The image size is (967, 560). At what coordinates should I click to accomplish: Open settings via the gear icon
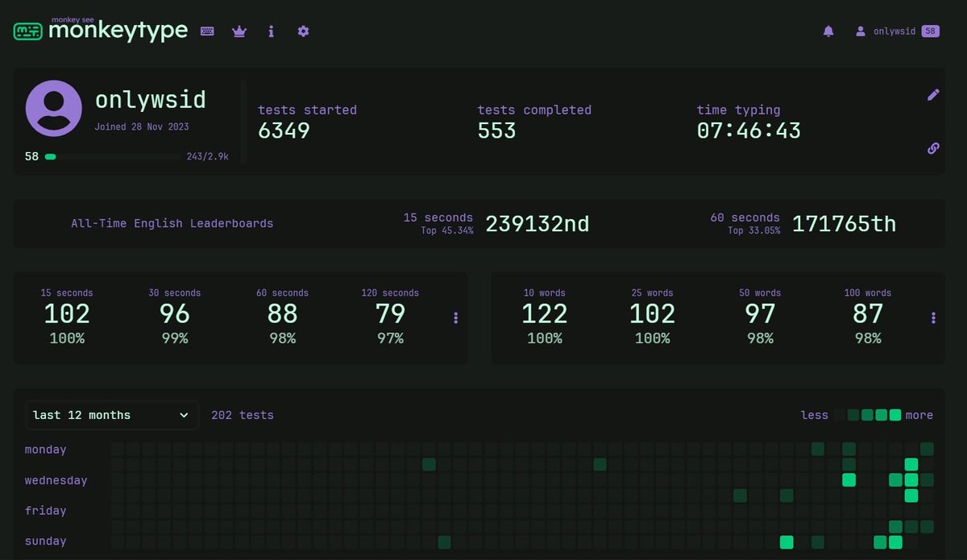(303, 31)
